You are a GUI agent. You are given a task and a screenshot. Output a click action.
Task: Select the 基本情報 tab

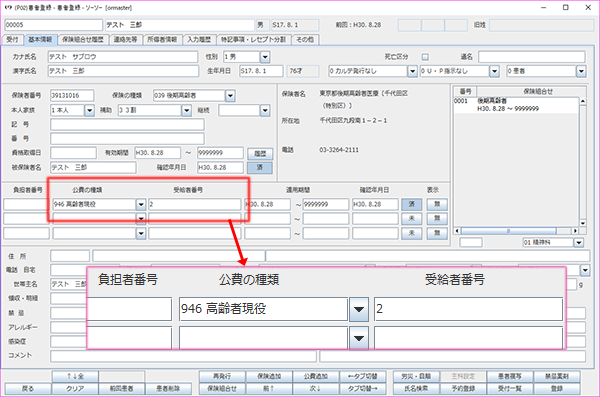pyautogui.click(x=40, y=39)
